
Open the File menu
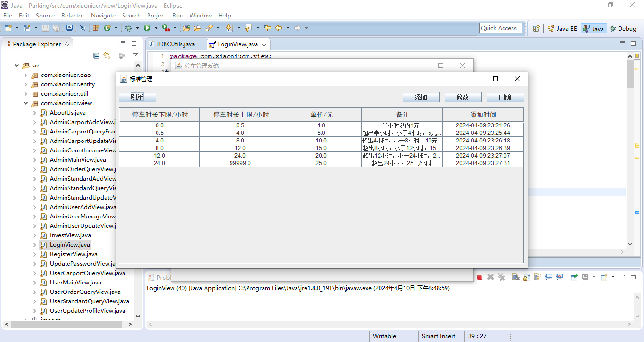click(8, 16)
